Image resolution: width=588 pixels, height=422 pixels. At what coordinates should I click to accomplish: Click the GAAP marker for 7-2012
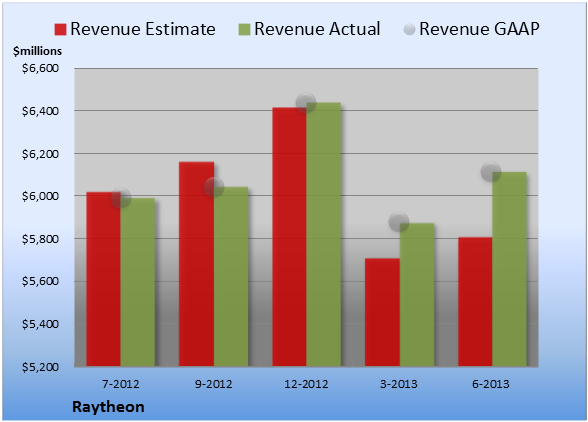[x=121, y=198]
